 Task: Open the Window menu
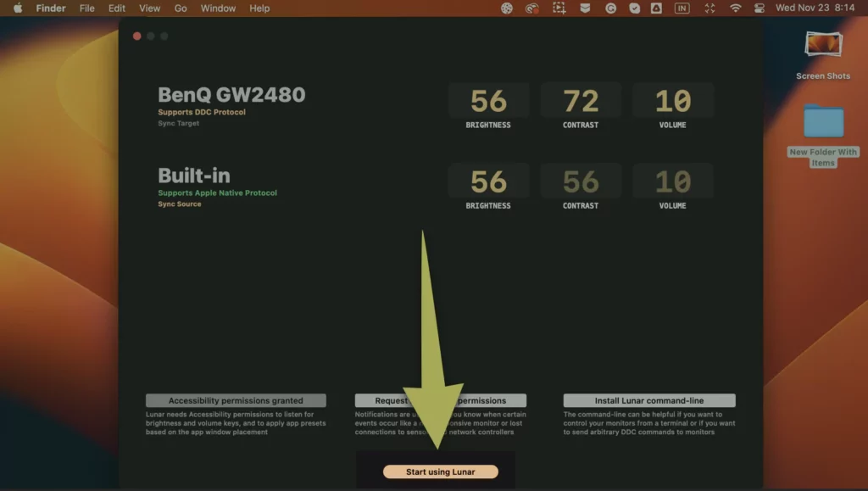[x=218, y=8]
